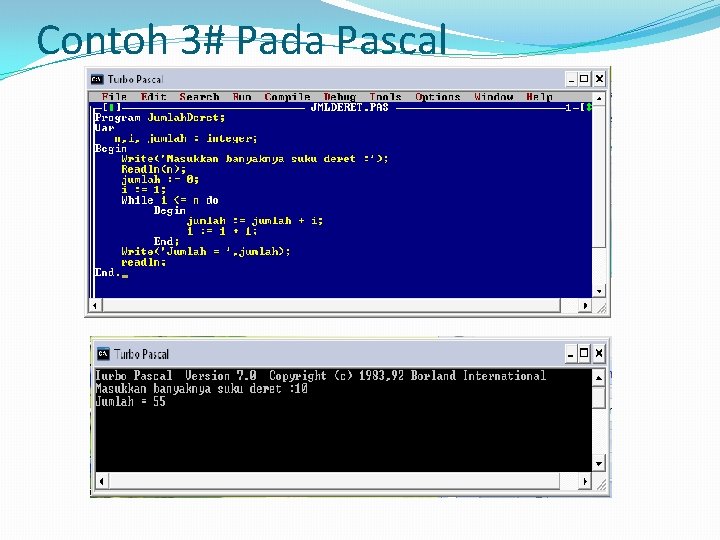Click vertical scrollbar thumb in output window
This screenshot has height=540, width=720.
[599, 398]
